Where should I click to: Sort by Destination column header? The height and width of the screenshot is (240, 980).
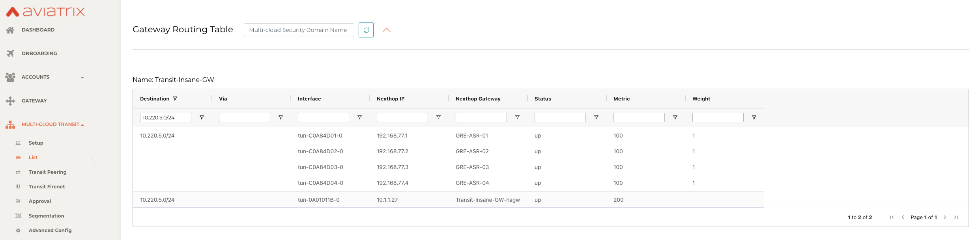pyautogui.click(x=155, y=99)
